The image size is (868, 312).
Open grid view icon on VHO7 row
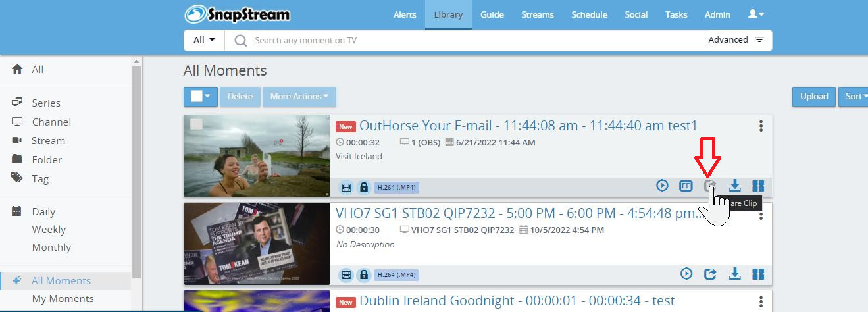[758, 274]
